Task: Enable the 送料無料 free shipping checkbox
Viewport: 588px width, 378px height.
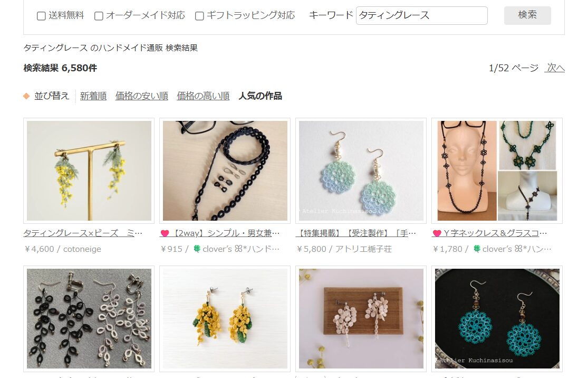Action: point(41,16)
